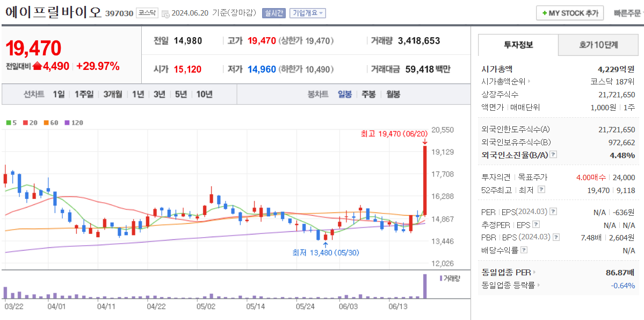Click the red 20-day moving average swatch
Viewport: 644px width, 320px height.
[x=25, y=123]
